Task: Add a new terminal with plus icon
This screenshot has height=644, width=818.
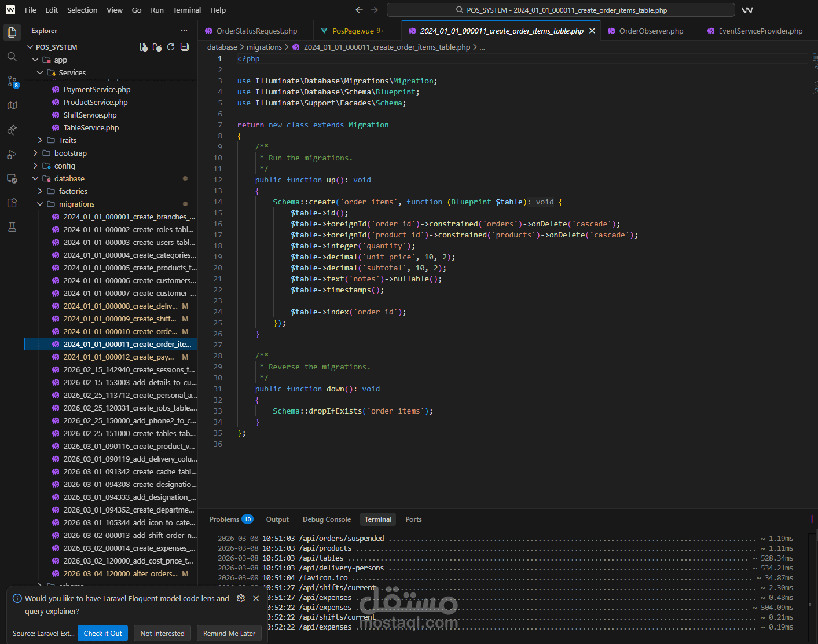Action: (812, 519)
